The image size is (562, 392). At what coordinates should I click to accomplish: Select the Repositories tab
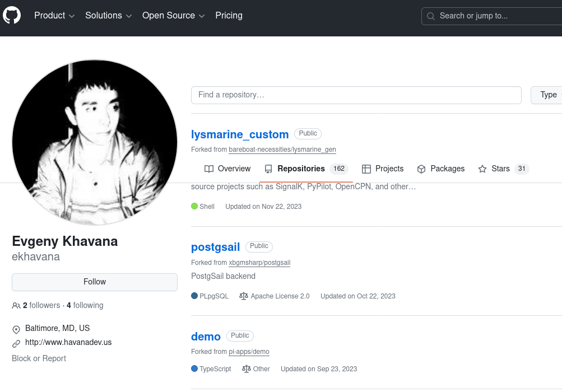306,169
